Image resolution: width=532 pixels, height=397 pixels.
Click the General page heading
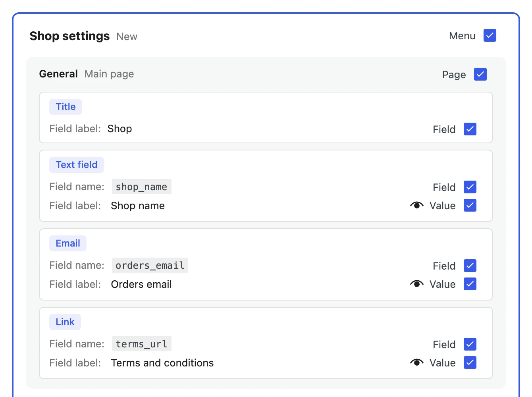coord(58,74)
